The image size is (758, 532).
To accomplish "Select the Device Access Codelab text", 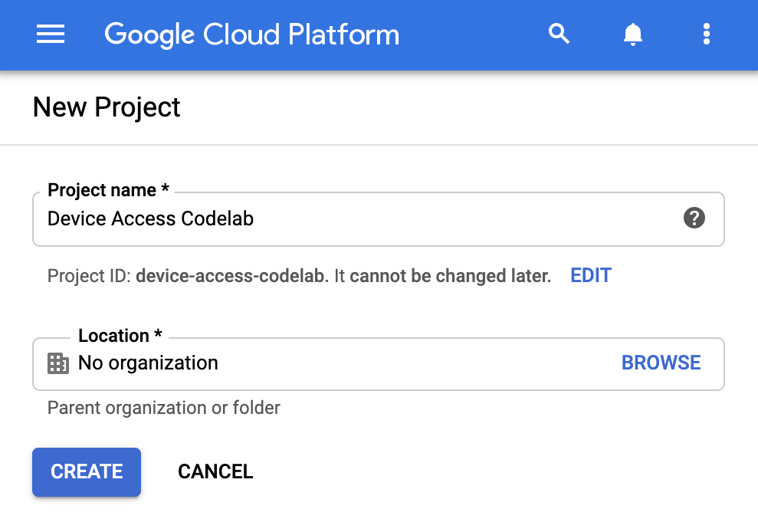I will coord(150,219).
